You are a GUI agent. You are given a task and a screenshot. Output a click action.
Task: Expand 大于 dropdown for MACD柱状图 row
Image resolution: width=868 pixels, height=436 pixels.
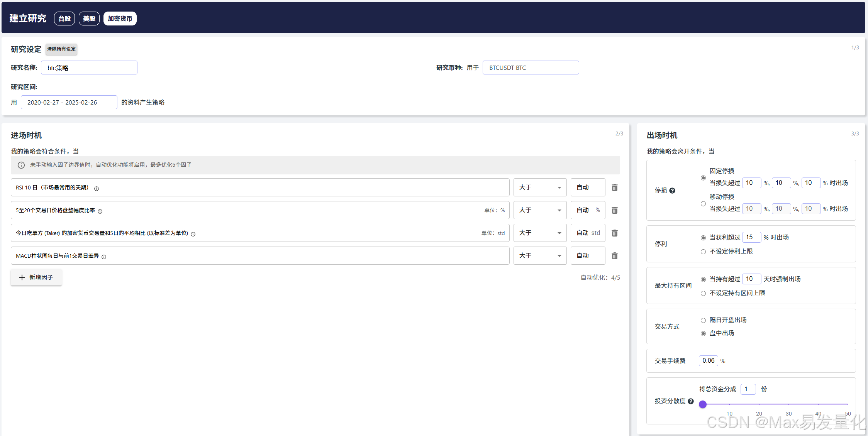point(540,256)
